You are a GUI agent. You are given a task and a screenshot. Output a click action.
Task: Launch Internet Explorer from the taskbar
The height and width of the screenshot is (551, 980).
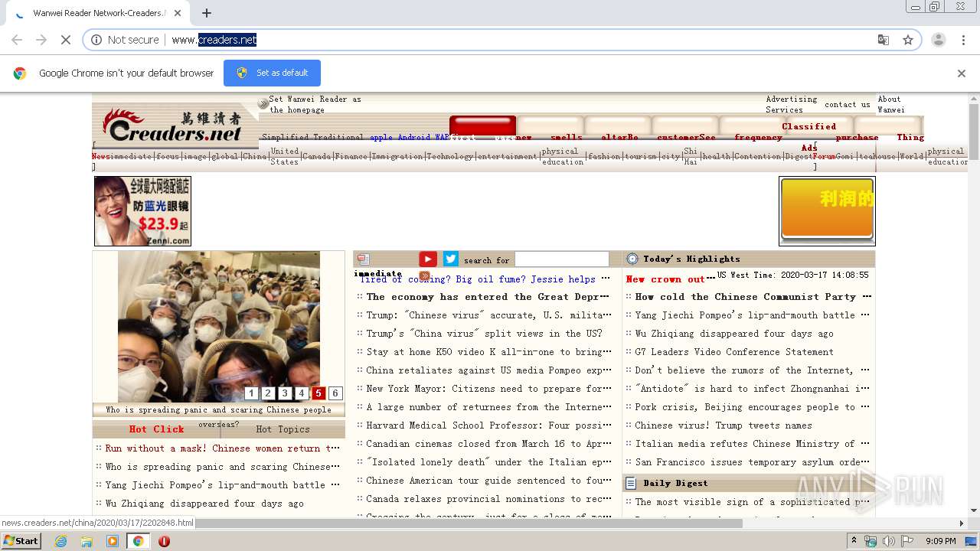tap(61, 541)
